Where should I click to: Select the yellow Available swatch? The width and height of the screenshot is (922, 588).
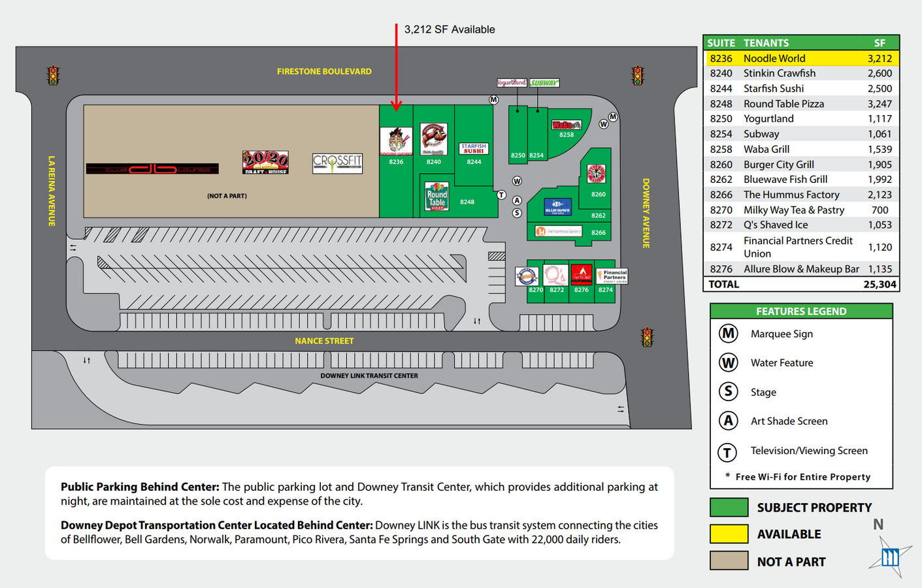coord(729,534)
